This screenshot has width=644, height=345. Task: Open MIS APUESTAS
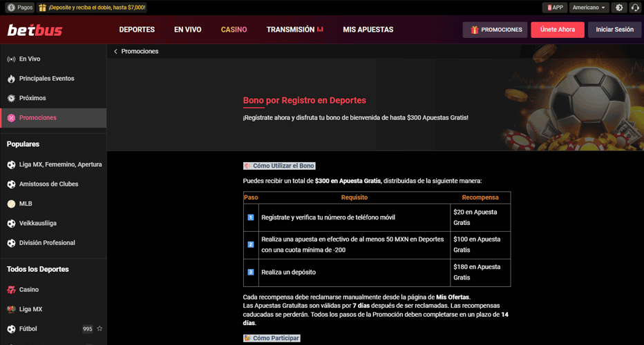click(368, 30)
